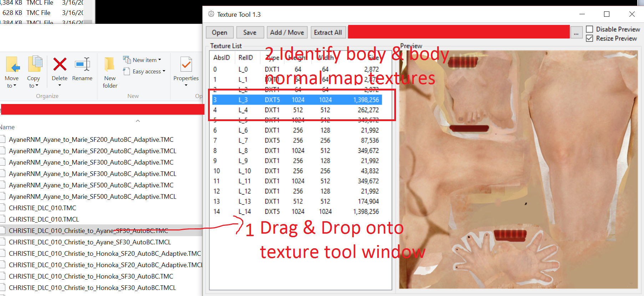The height and width of the screenshot is (296, 644).
Task: Expand the Easy access dropdown
Action: (163, 71)
